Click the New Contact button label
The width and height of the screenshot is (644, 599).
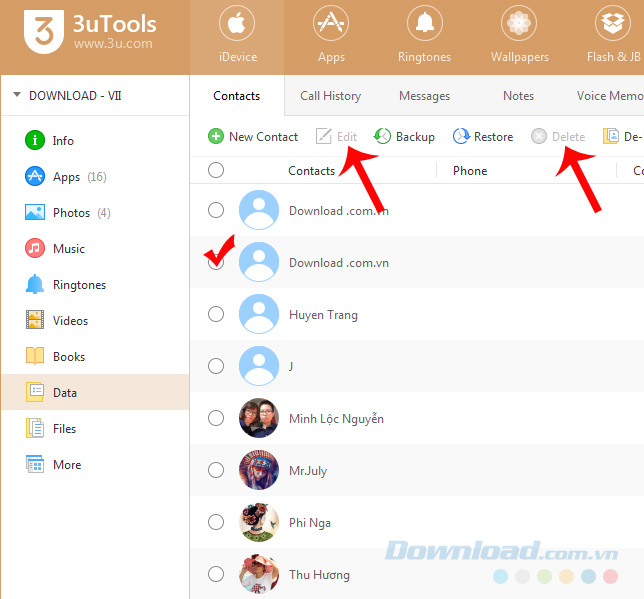pyautogui.click(x=264, y=137)
